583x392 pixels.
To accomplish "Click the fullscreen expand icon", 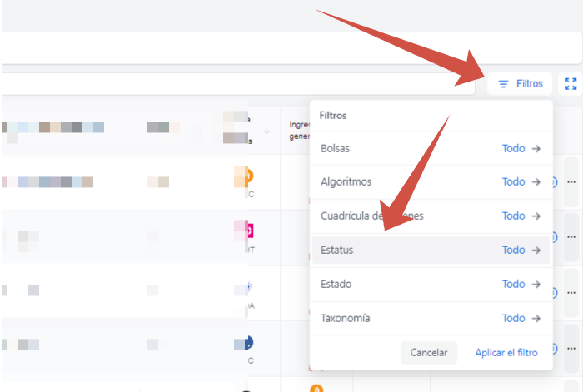I will tap(571, 84).
